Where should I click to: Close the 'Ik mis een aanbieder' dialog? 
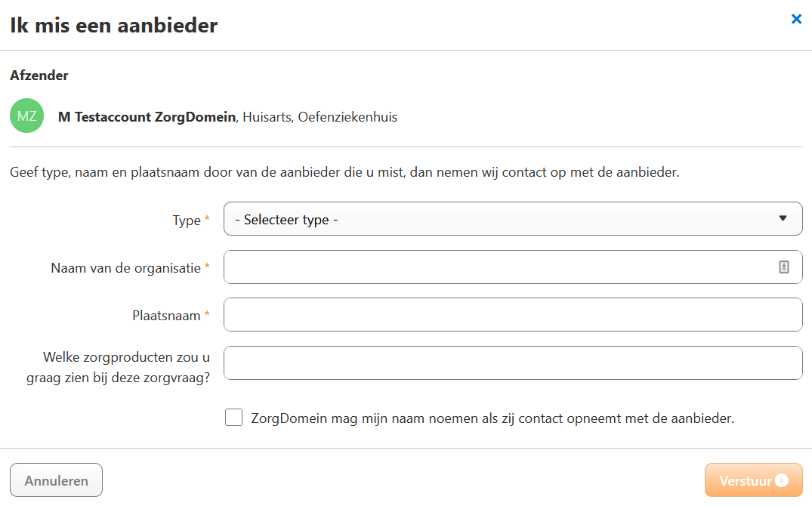pos(796,19)
